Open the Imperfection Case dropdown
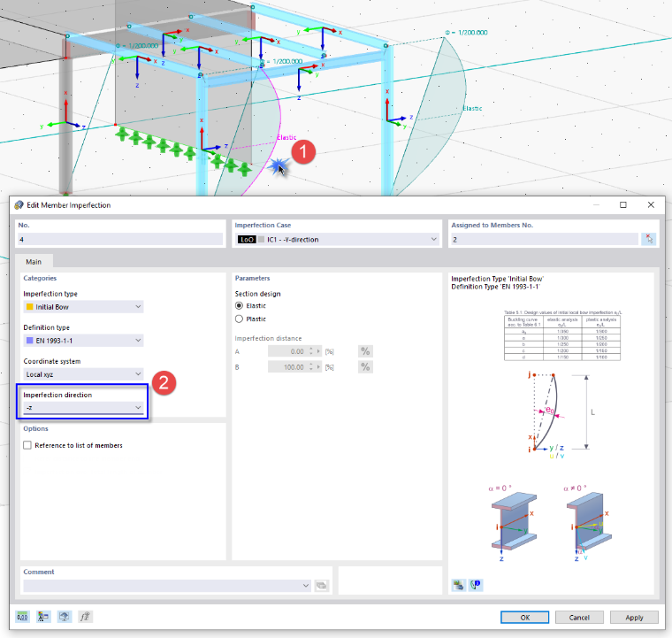Image resolution: width=672 pixels, height=638 pixels. coord(434,239)
